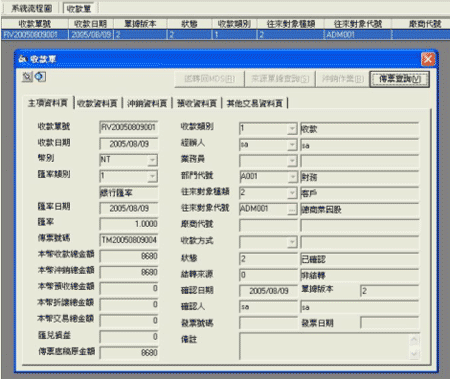450x379 pixels.
Task: Expand the 部門代號 dropdown showing A001
Action: (x=292, y=176)
